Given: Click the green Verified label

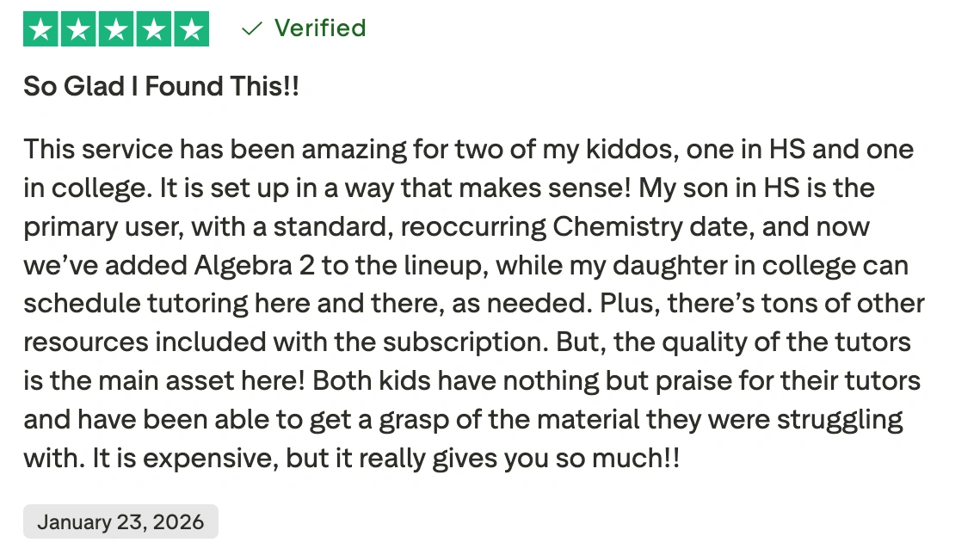Looking at the screenshot, I should [320, 28].
